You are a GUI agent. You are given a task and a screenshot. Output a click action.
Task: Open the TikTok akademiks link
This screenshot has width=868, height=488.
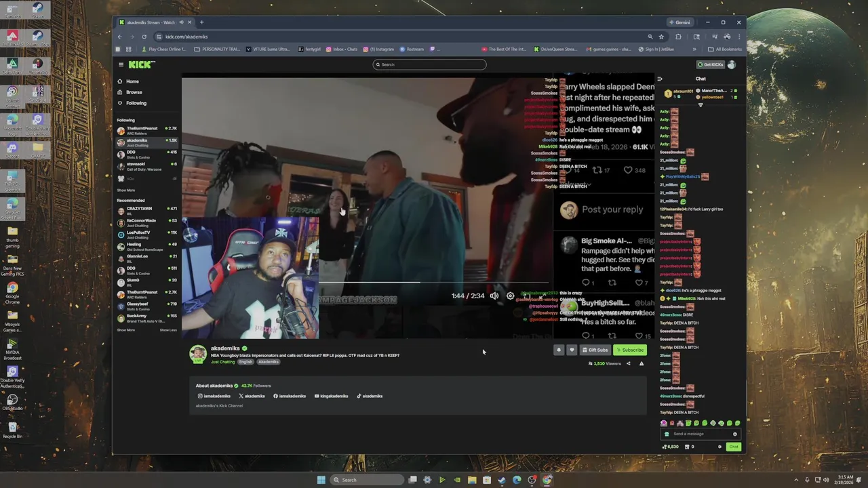370,396
